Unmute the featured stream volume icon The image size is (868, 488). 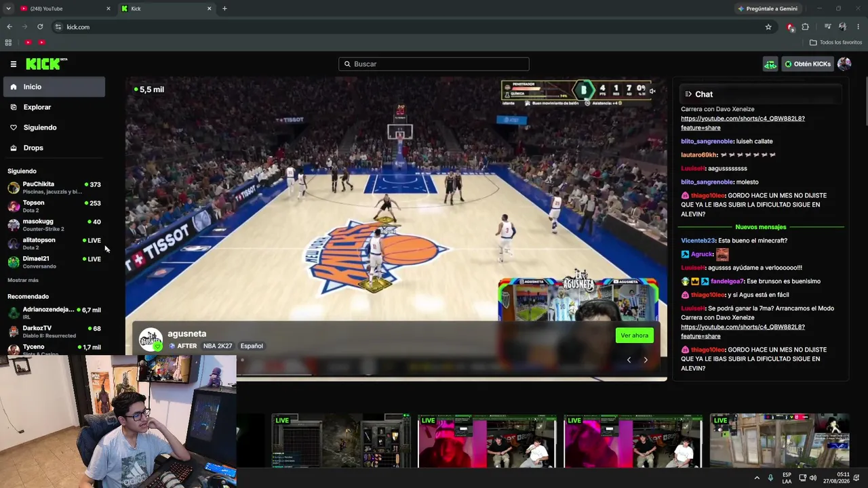click(x=652, y=91)
